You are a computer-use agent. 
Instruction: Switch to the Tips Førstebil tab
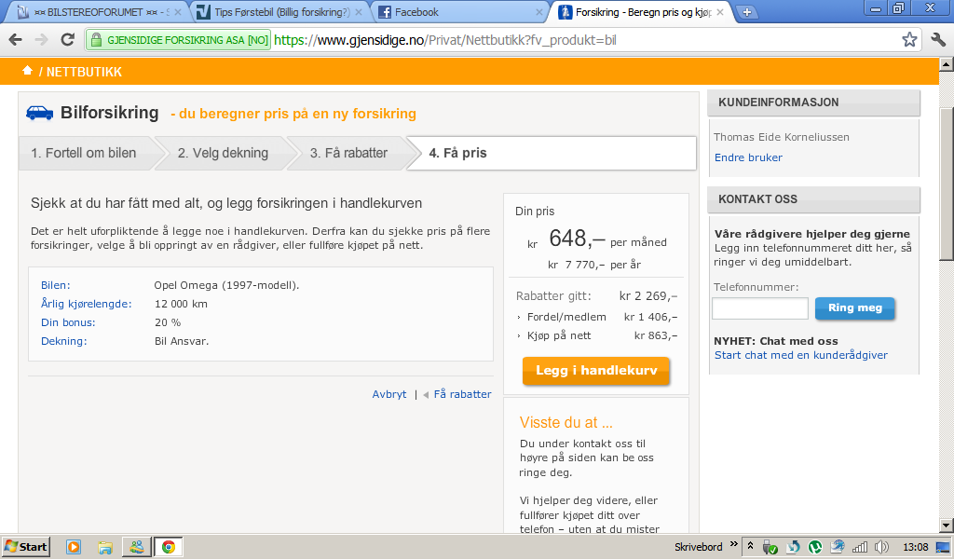click(261, 11)
